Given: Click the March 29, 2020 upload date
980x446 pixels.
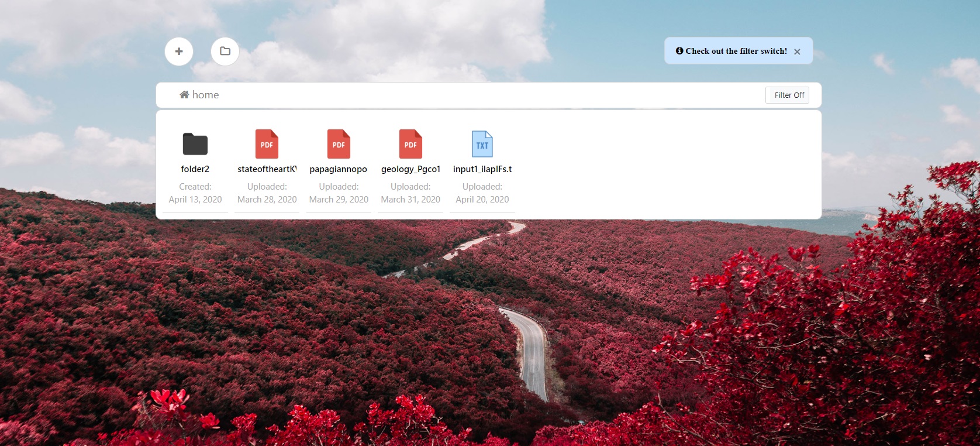Looking at the screenshot, I should click(x=339, y=200).
